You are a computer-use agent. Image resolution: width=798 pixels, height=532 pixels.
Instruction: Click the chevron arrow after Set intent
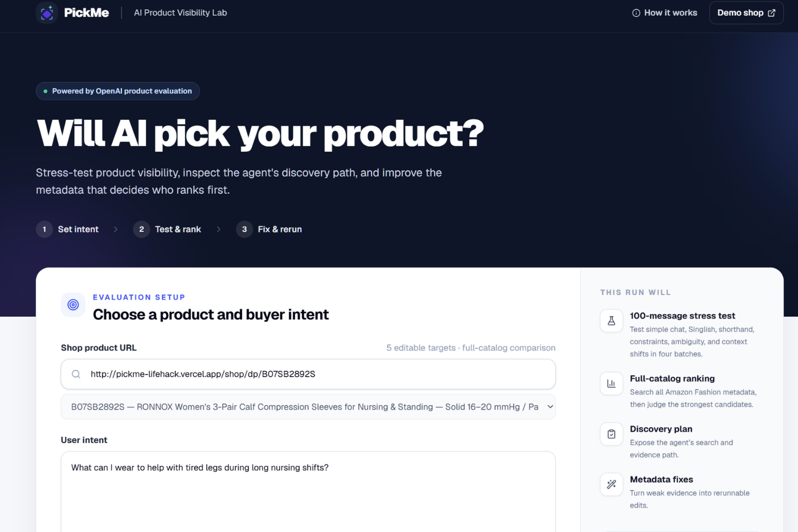[x=115, y=229]
